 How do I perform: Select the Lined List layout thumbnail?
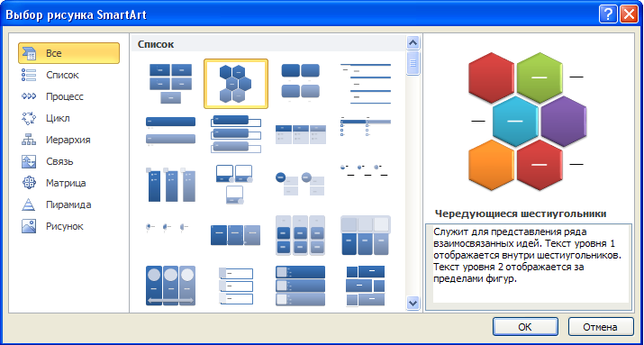pos(366,84)
